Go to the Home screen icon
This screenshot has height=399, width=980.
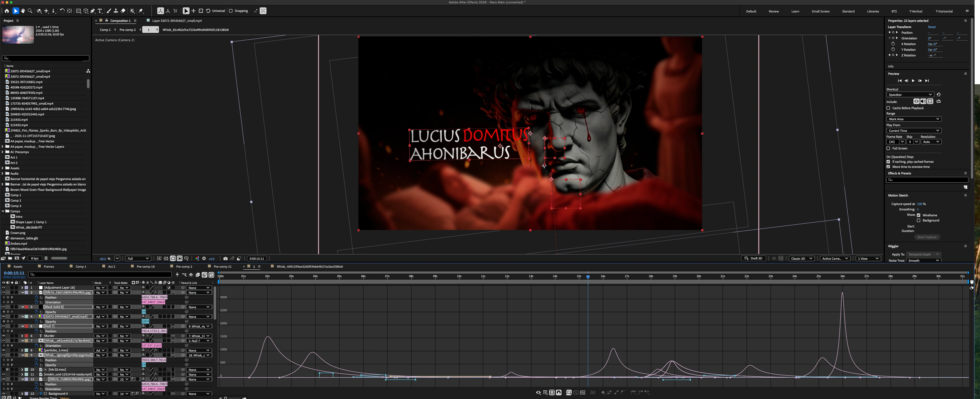(7, 11)
